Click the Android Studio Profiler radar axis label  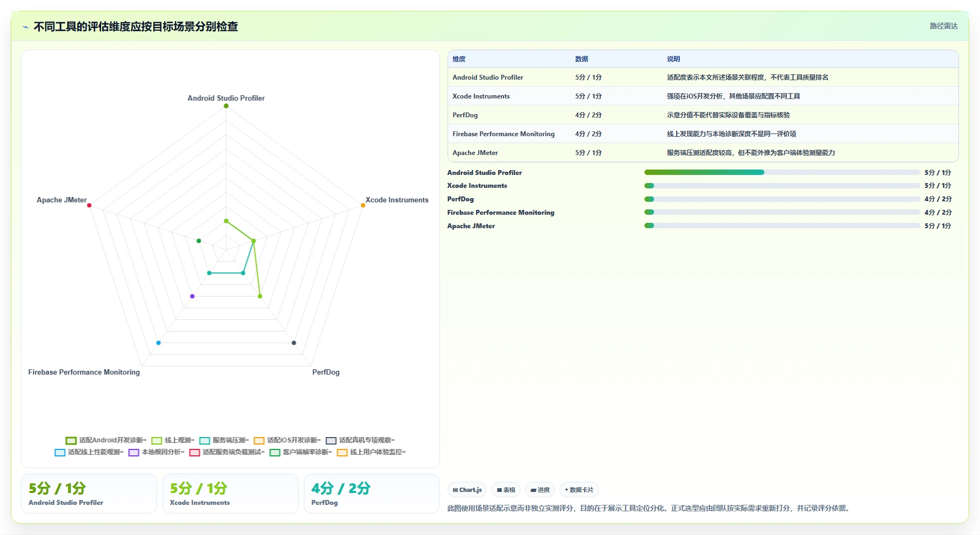point(226,98)
